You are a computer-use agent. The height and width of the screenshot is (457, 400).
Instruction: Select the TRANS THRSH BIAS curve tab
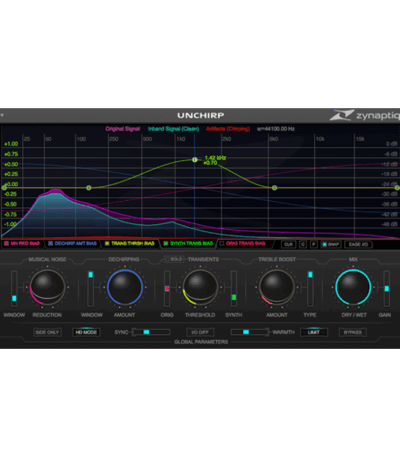coord(130,244)
